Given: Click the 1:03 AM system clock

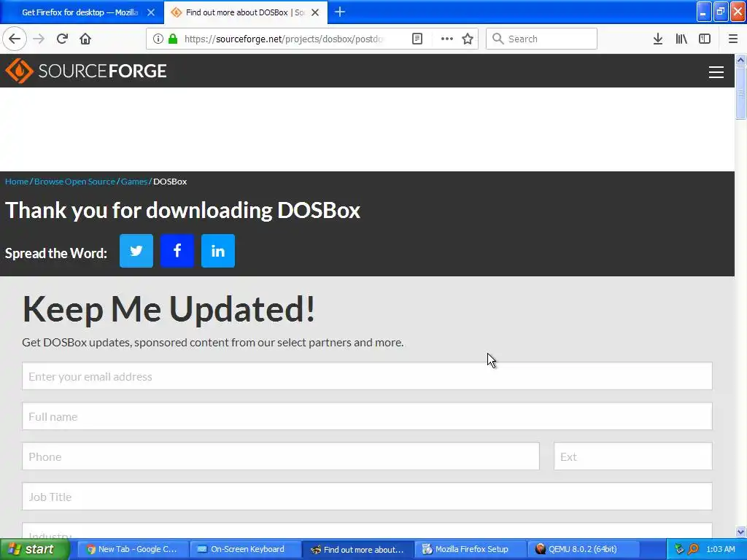Looking at the screenshot, I should [720, 549].
